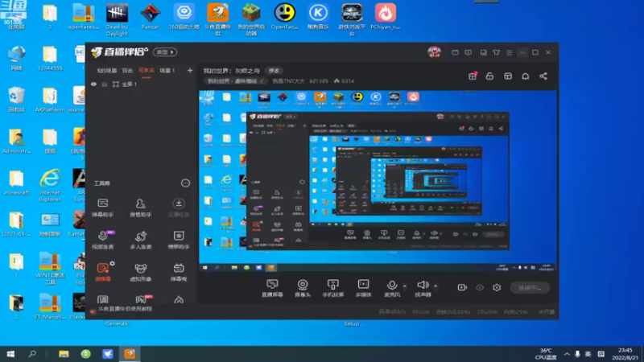The image size is (644, 362).
Task: Switch to the 场景 1 tab
Action: pos(167,71)
